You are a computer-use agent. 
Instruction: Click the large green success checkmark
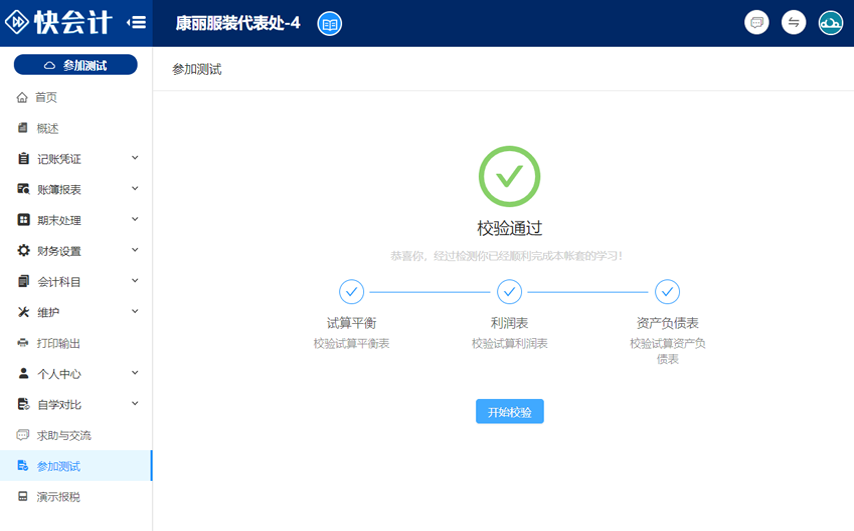tap(509, 176)
